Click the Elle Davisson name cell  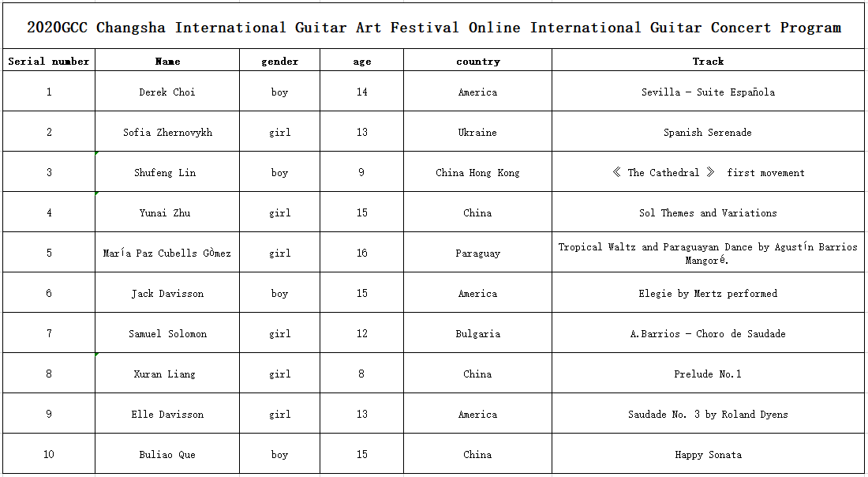point(167,414)
